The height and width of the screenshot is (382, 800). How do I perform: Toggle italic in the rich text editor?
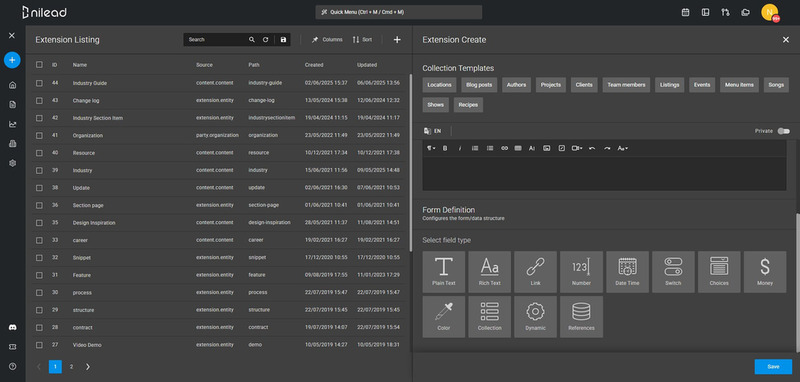(x=460, y=148)
